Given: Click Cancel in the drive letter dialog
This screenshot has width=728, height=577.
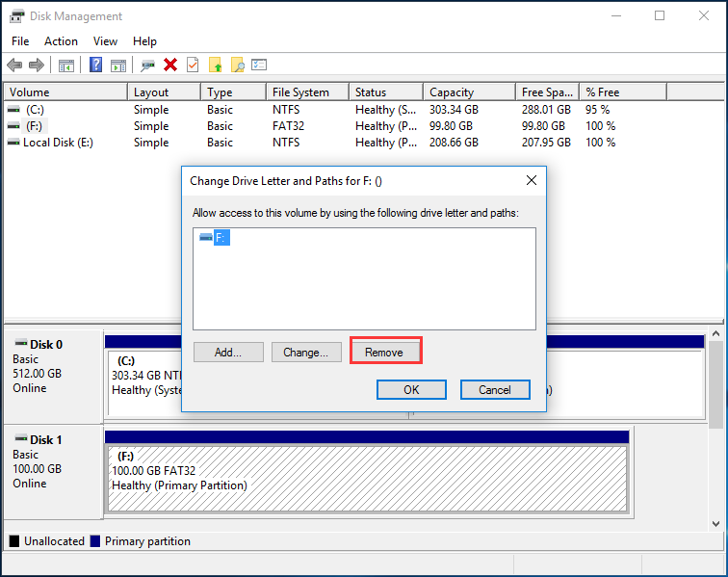Looking at the screenshot, I should (495, 389).
